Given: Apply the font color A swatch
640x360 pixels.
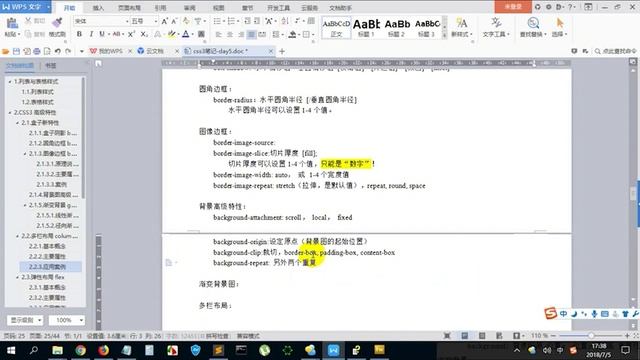Looking at the screenshot, I should pos(186,34).
